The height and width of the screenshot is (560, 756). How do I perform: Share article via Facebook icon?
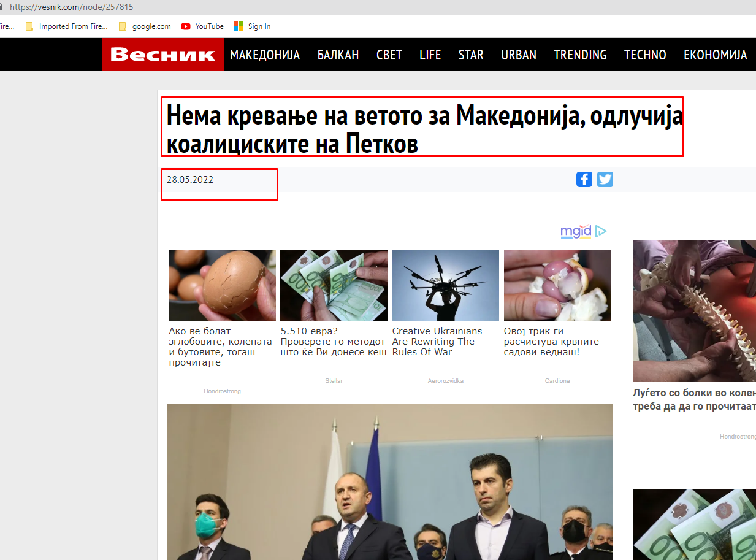(x=584, y=179)
